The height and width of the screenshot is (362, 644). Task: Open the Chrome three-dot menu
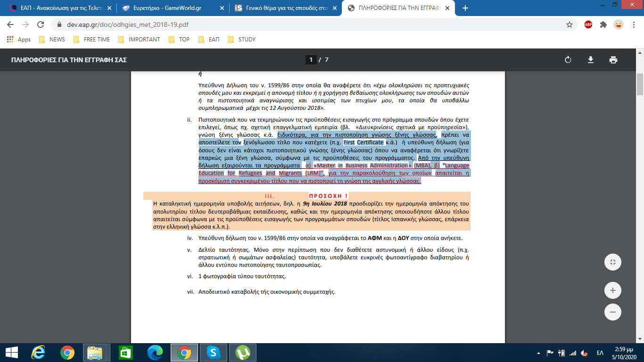634,25
